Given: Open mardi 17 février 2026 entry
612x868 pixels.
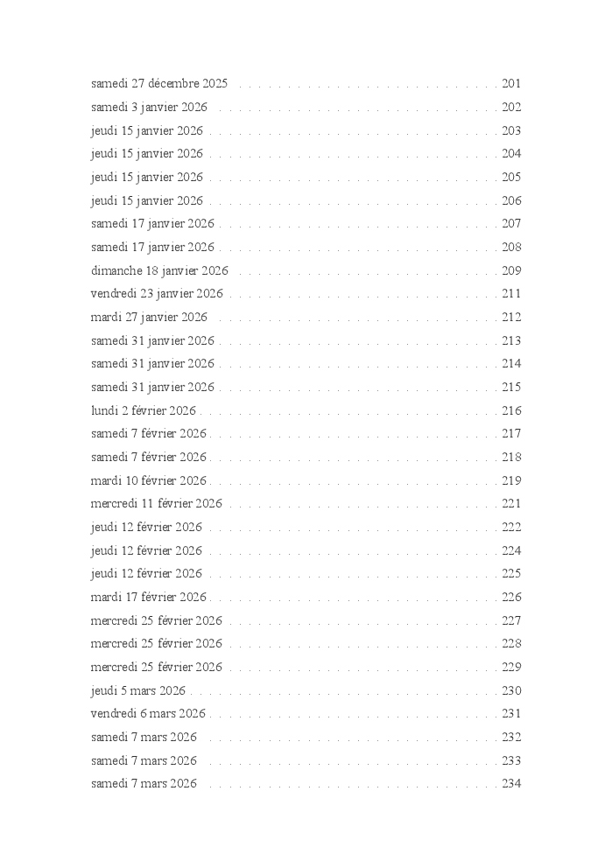Looking at the screenshot, I should coord(149,598).
